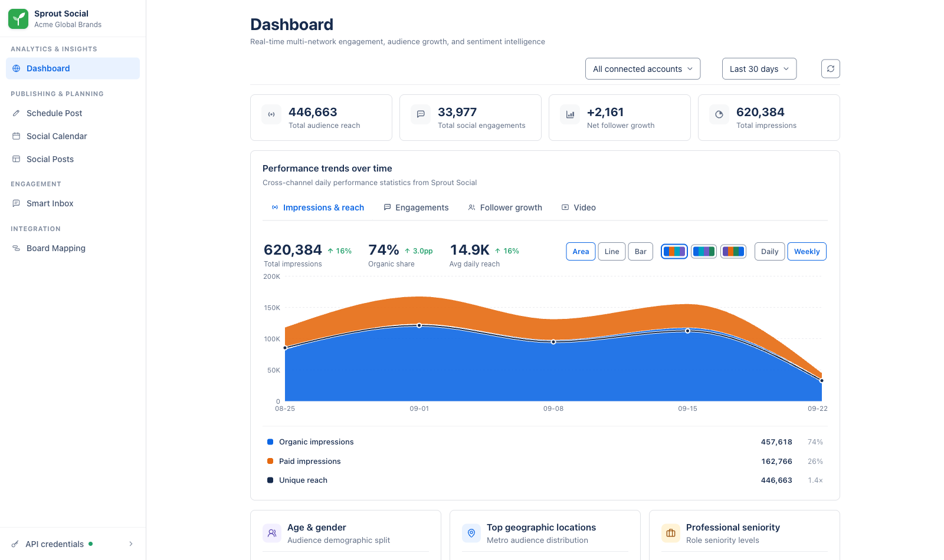Click the 09-08 data point on chart
Screen dimensions: 944x560
[553, 342]
